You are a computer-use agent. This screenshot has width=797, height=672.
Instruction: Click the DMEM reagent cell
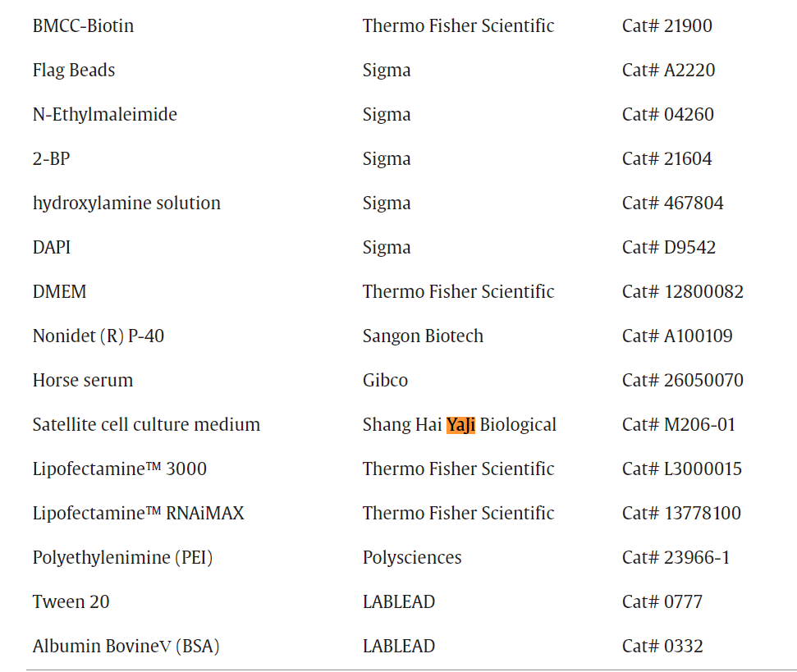59,292
